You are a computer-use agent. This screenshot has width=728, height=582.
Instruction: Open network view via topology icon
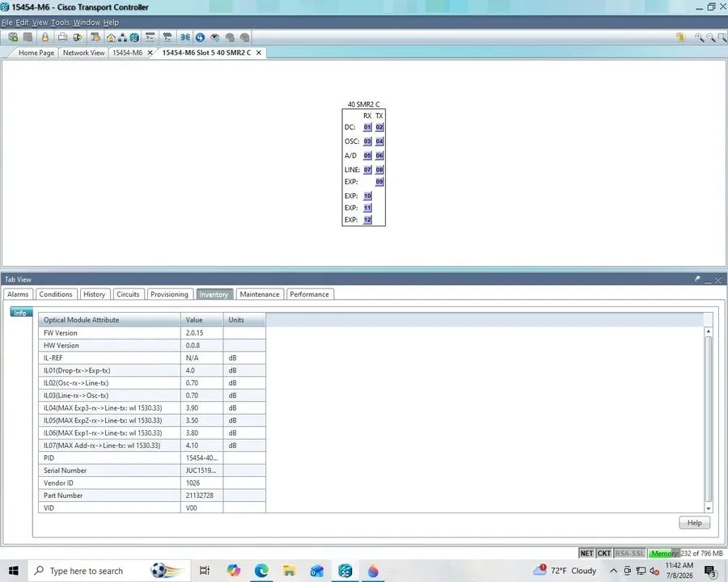[123, 38]
